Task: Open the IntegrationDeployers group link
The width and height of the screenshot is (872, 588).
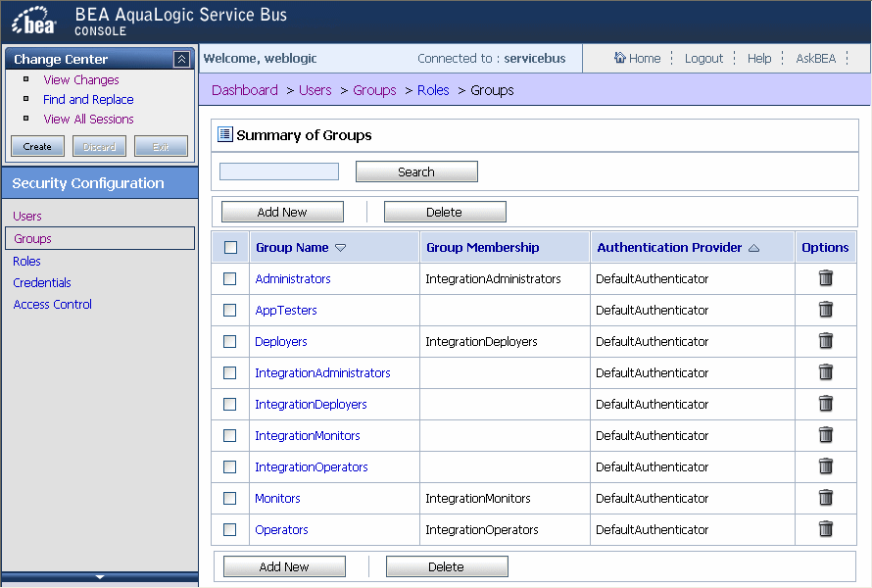Action: 311,405
